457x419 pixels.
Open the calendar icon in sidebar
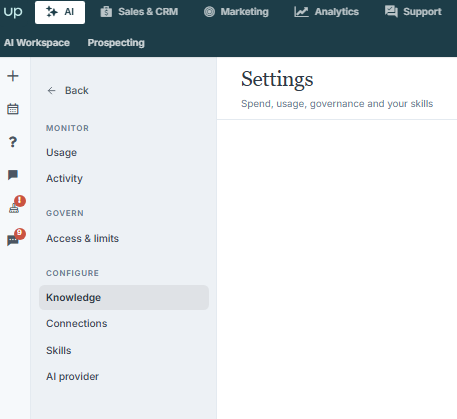click(13, 109)
